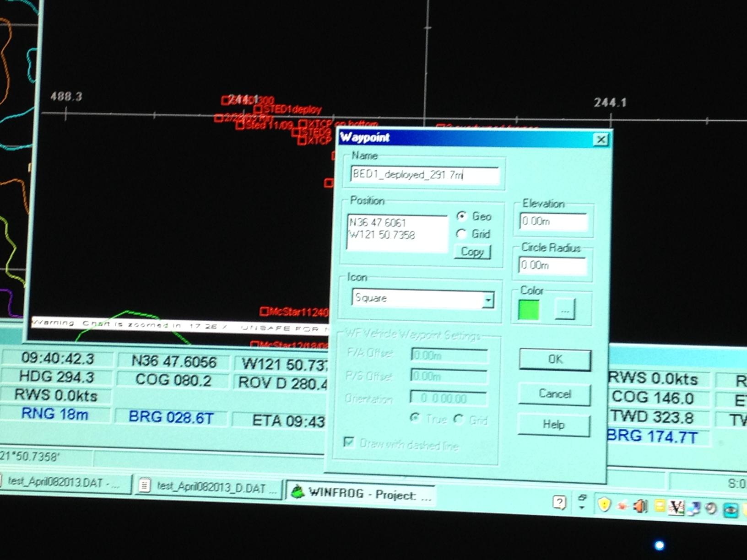The image size is (747, 560).
Task: Select the Geo position radio button
Action: click(x=461, y=216)
